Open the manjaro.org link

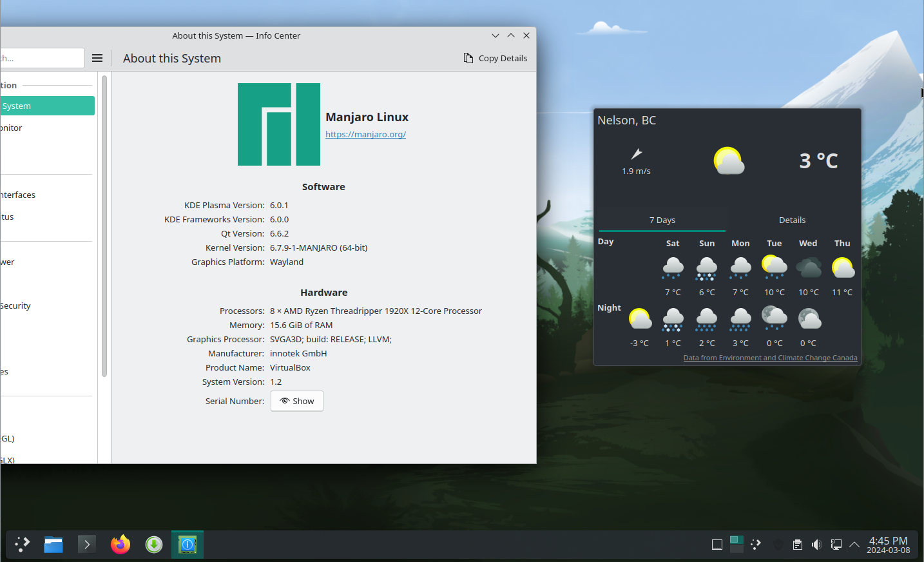365,134
